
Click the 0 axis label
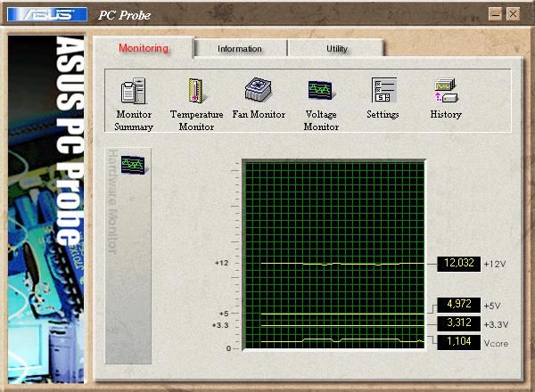click(228, 348)
